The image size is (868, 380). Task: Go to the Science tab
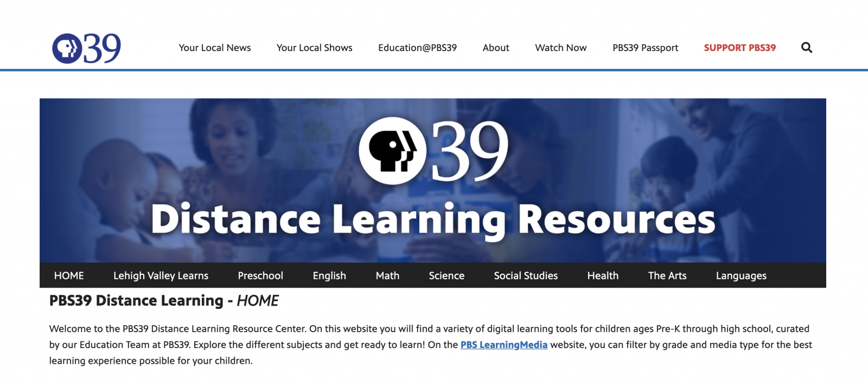click(x=446, y=276)
